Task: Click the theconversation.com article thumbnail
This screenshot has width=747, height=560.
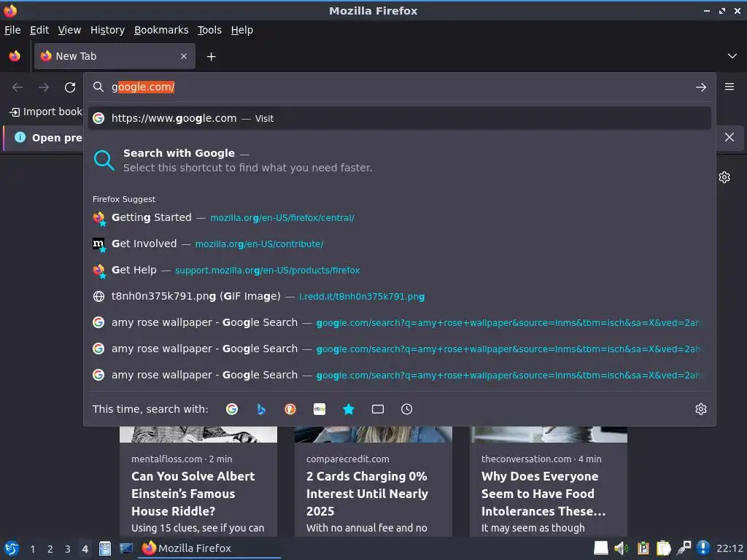Action: pos(549,435)
